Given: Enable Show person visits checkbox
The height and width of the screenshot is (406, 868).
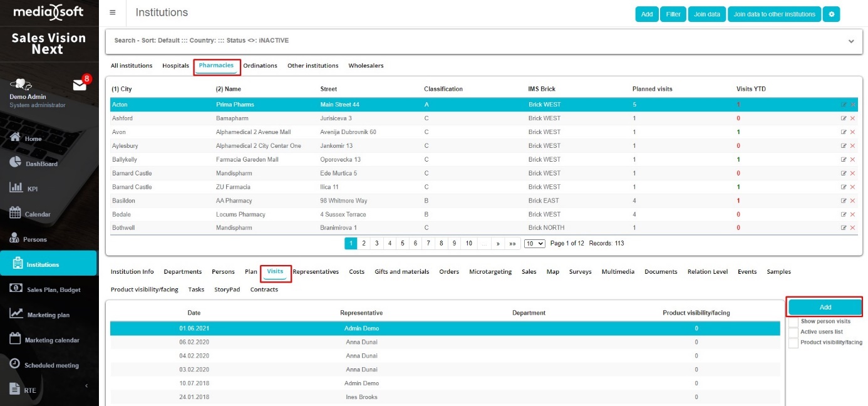Looking at the screenshot, I should (x=793, y=321).
